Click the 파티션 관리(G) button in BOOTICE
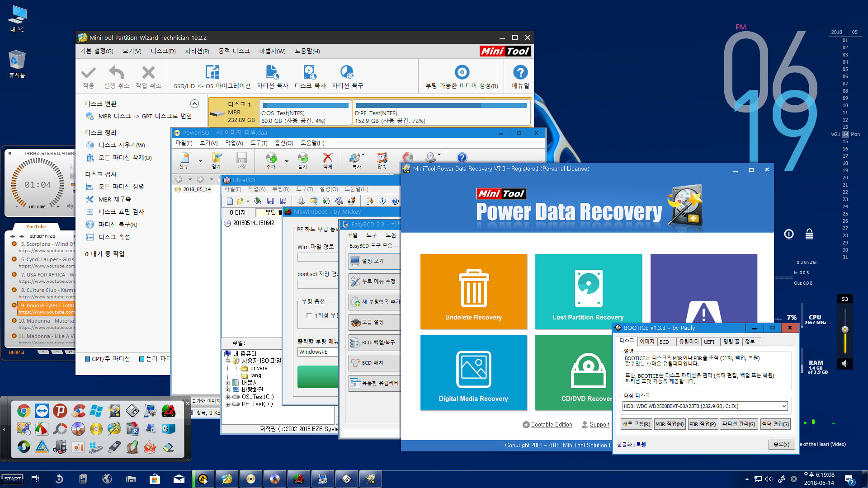 (739, 424)
